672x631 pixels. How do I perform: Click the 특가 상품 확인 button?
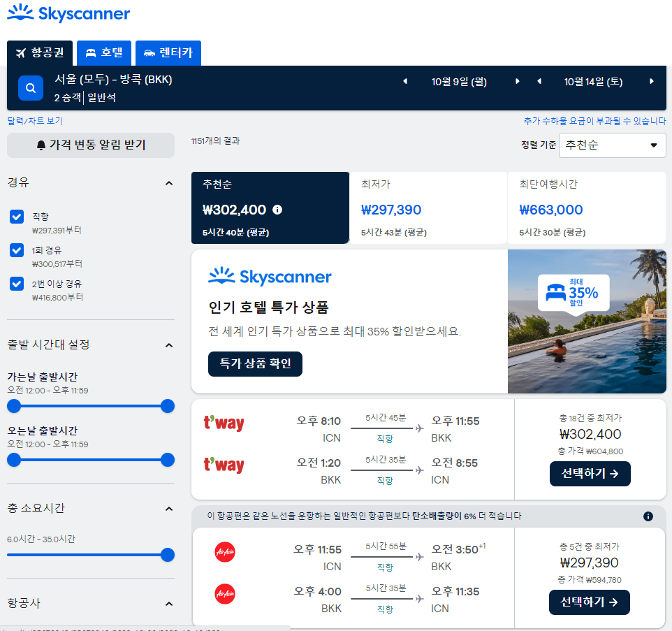click(255, 364)
